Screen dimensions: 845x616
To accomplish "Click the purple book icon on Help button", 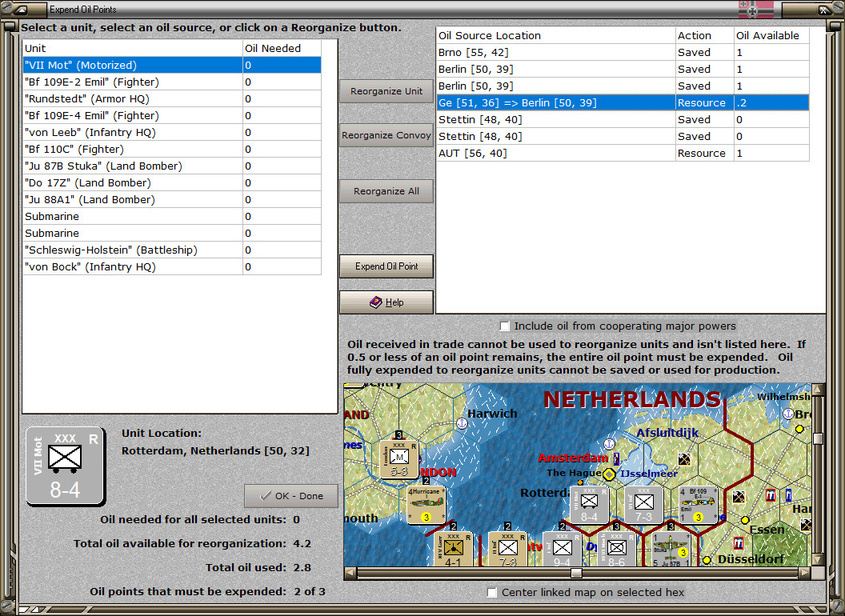I will tap(375, 302).
